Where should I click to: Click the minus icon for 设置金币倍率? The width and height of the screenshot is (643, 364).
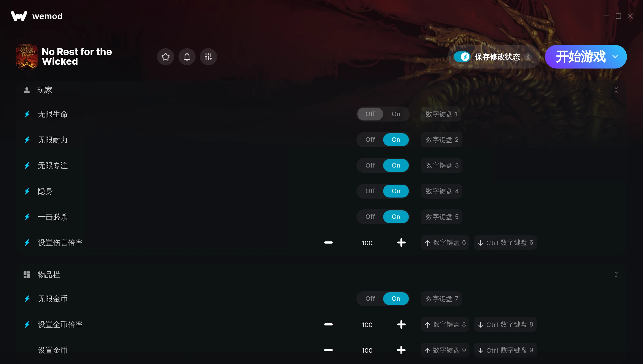pos(328,324)
